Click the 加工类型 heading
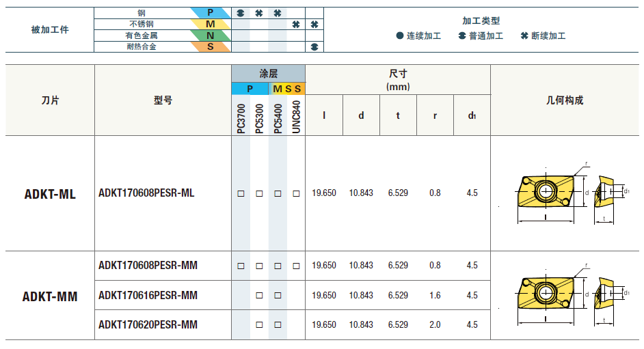 point(481,20)
